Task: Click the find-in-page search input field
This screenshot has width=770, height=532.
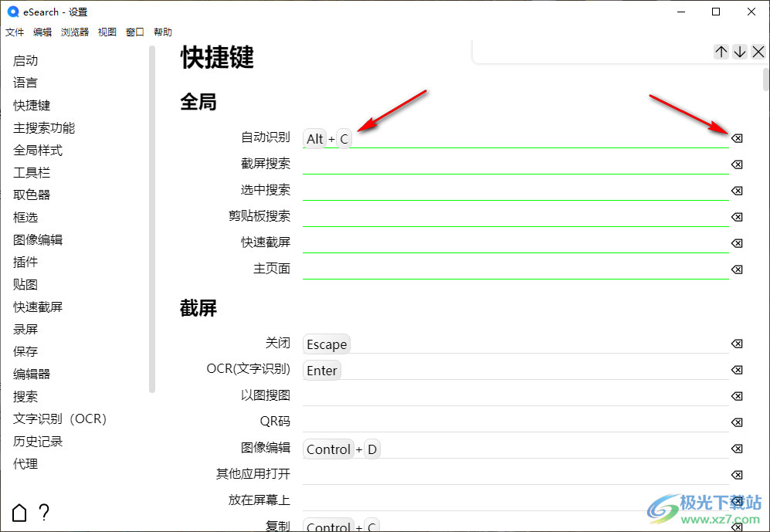Action: point(594,52)
